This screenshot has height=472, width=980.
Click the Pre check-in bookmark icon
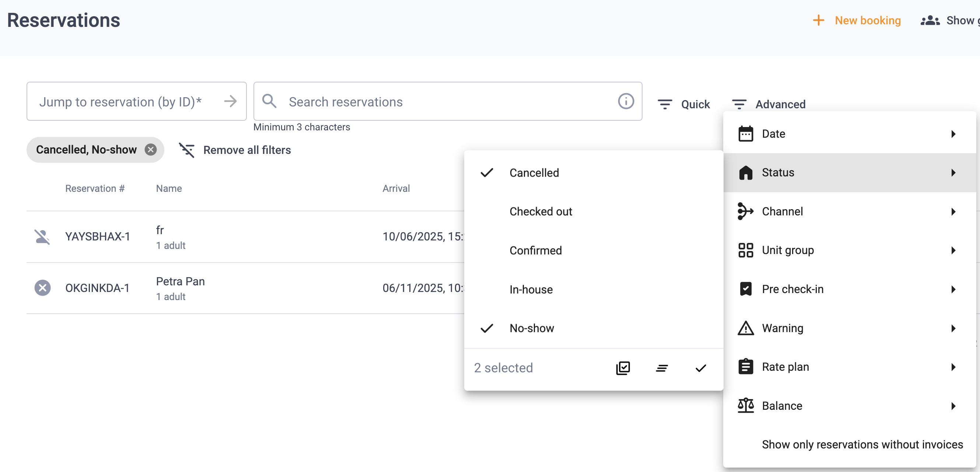(745, 289)
